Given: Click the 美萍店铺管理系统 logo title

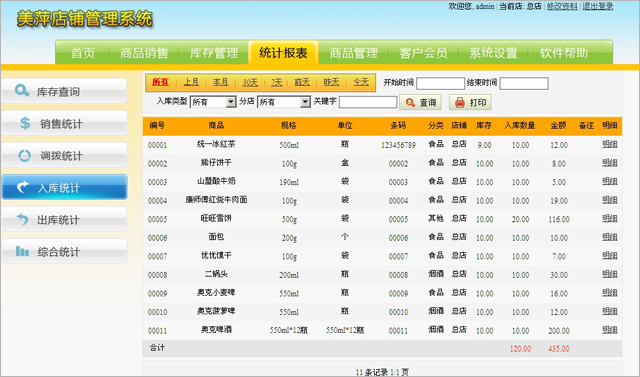Looking at the screenshot, I should [x=85, y=19].
